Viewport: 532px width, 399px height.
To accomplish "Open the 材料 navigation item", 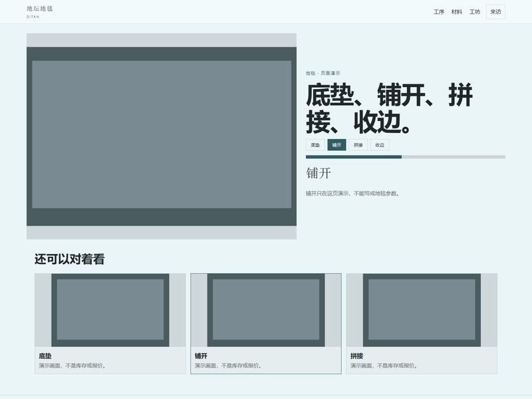I will pyautogui.click(x=457, y=12).
